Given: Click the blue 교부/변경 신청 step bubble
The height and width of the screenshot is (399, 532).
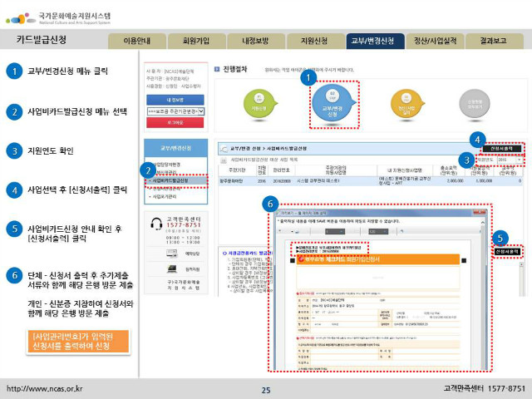Looking at the screenshot, I should (x=333, y=103).
